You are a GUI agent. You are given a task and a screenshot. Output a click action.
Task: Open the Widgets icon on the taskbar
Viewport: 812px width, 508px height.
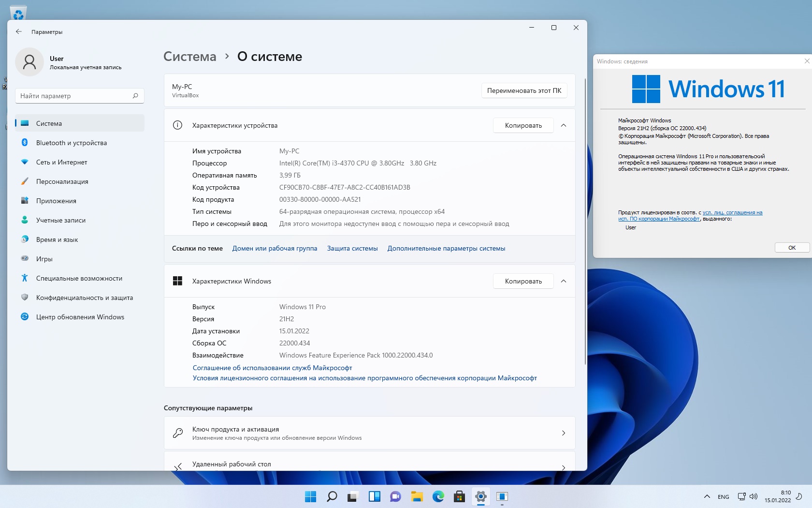click(374, 496)
